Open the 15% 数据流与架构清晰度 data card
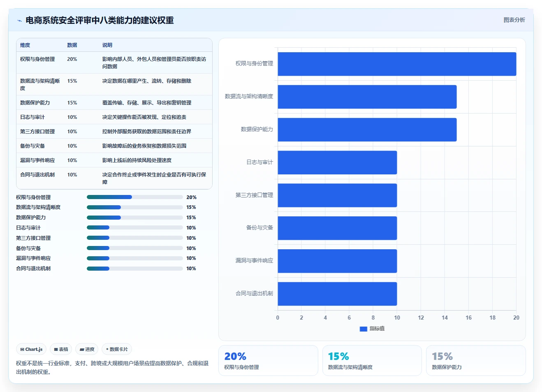The height and width of the screenshot is (392, 542). click(x=372, y=360)
